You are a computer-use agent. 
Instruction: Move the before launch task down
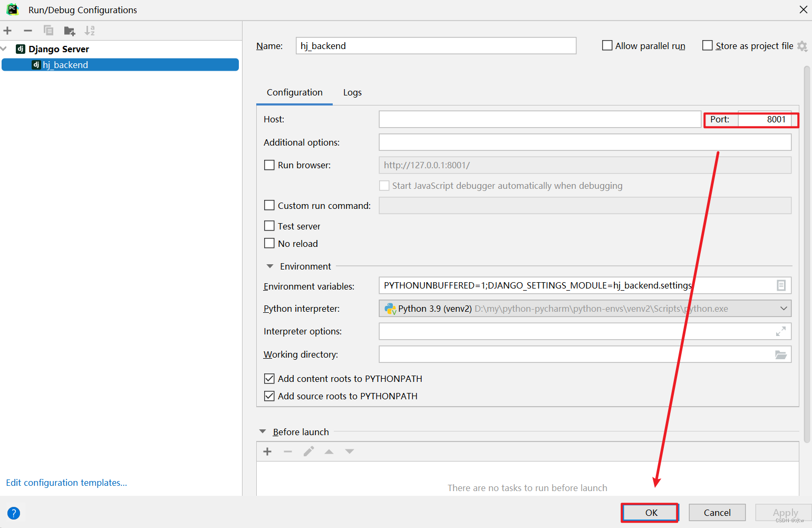(350, 452)
